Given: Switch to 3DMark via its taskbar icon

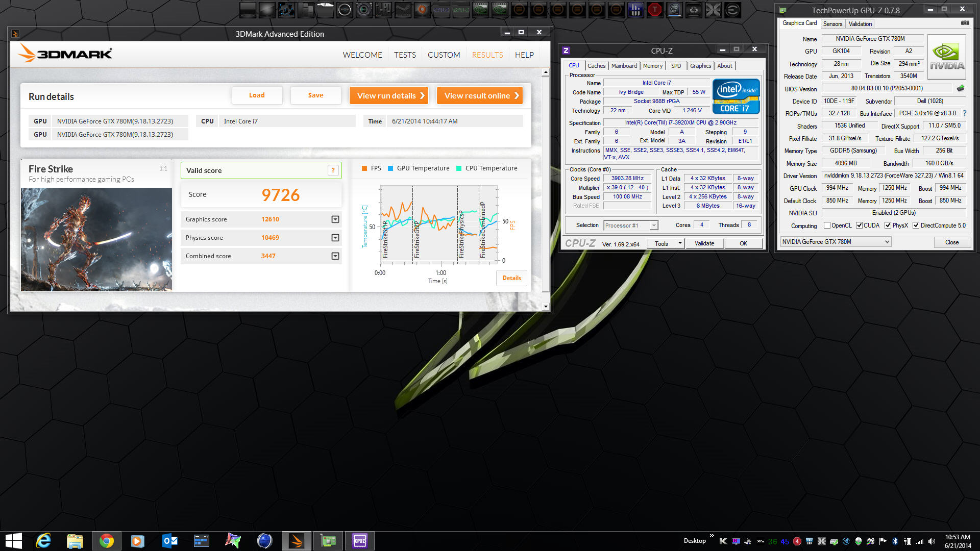Looking at the screenshot, I should [x=297, y=541].
